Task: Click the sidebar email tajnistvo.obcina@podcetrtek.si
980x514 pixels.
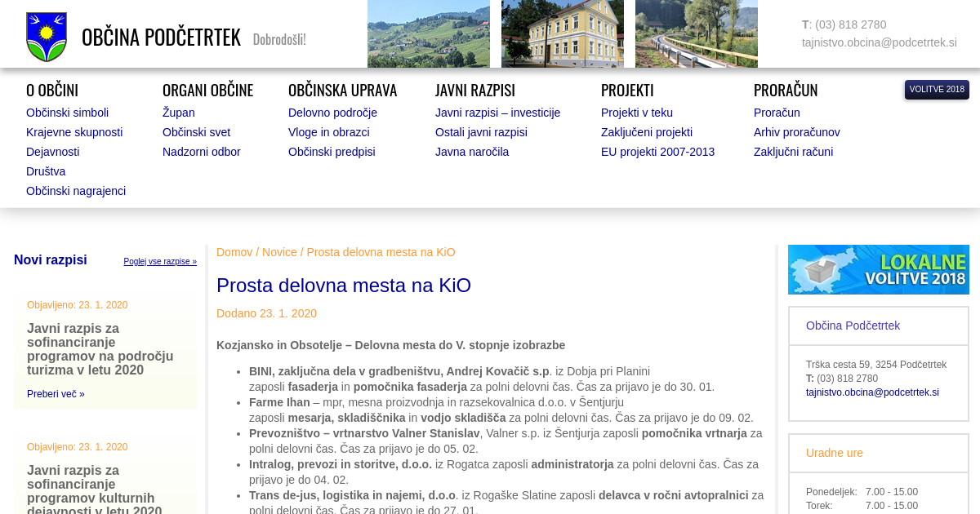Action: [x=872, y=392]
